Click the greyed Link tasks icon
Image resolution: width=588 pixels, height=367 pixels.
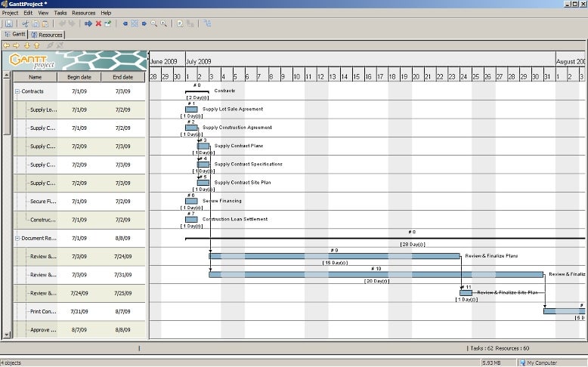[x=49, y=45]
